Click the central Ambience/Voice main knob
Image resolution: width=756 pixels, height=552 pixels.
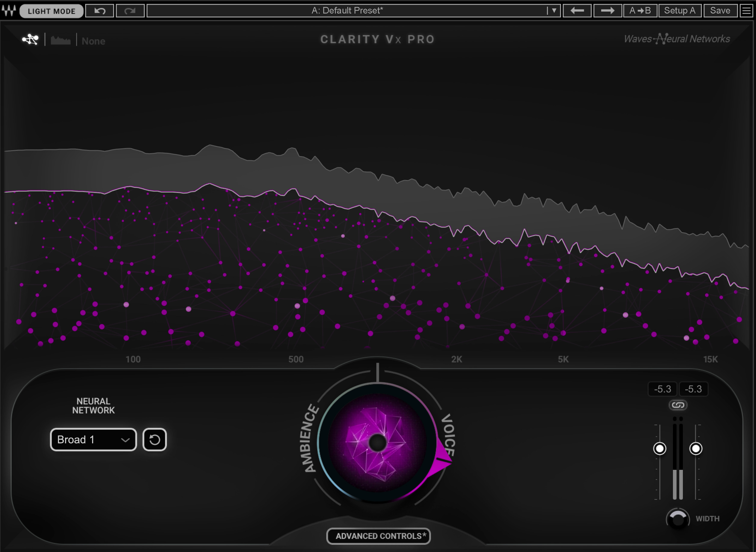377,443
